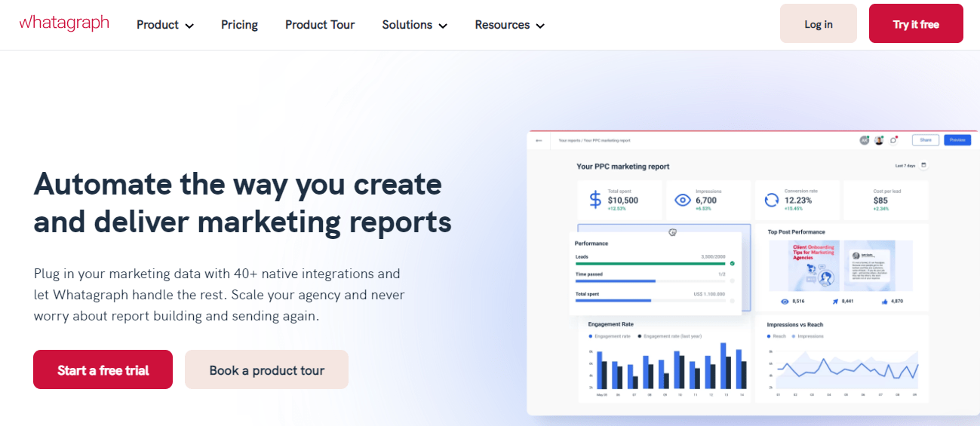Click the circular arrows Conversion rate icon
980x426 pixels.
tap(772, 200)
